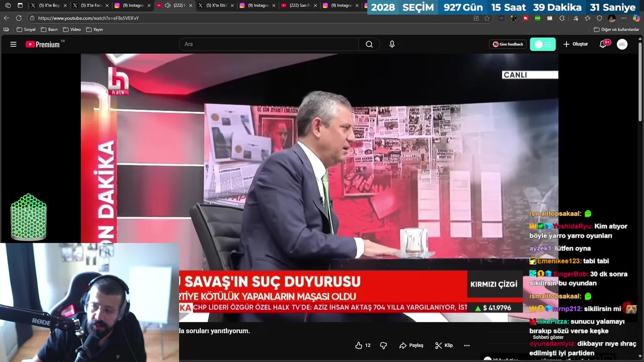
Task: Like the video with thumbs up
Action: (363, 345)
